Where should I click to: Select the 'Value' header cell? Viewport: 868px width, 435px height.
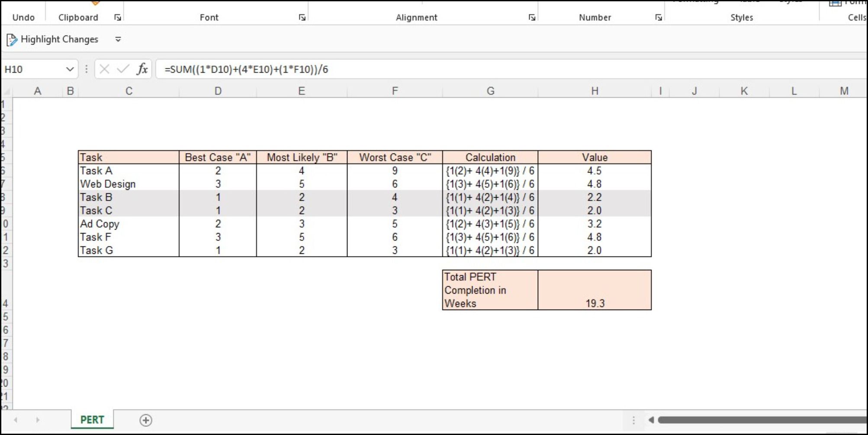[595, 157]
